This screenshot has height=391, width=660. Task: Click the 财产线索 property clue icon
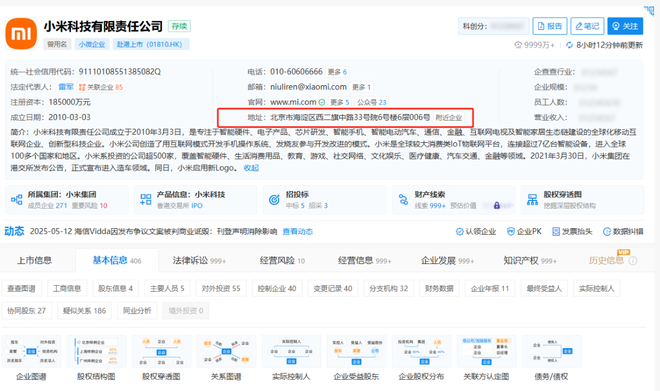pos(403,199)
